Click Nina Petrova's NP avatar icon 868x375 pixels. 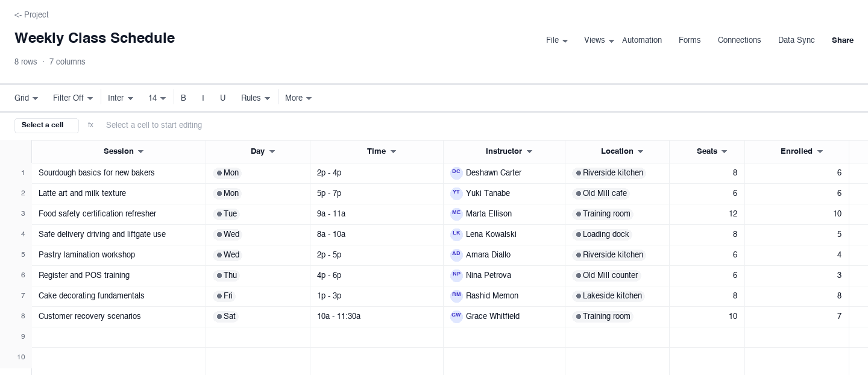pyautogui.click(x=456, y=276)
